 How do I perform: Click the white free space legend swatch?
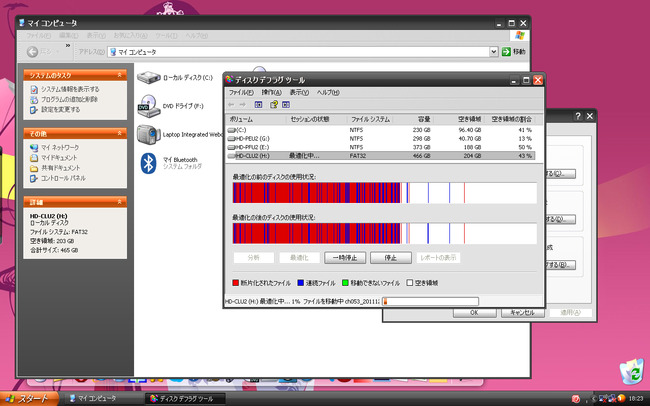click(x=410, y=283)
